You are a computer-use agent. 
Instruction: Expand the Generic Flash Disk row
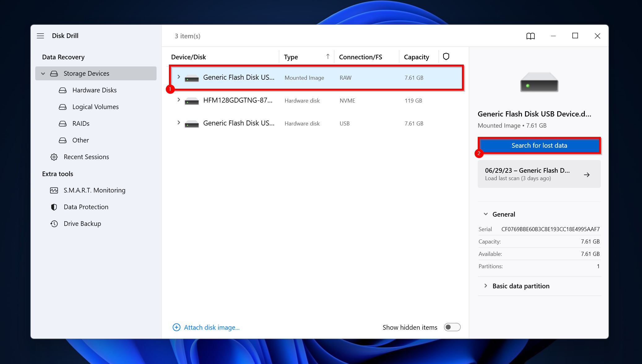point(179,77)
